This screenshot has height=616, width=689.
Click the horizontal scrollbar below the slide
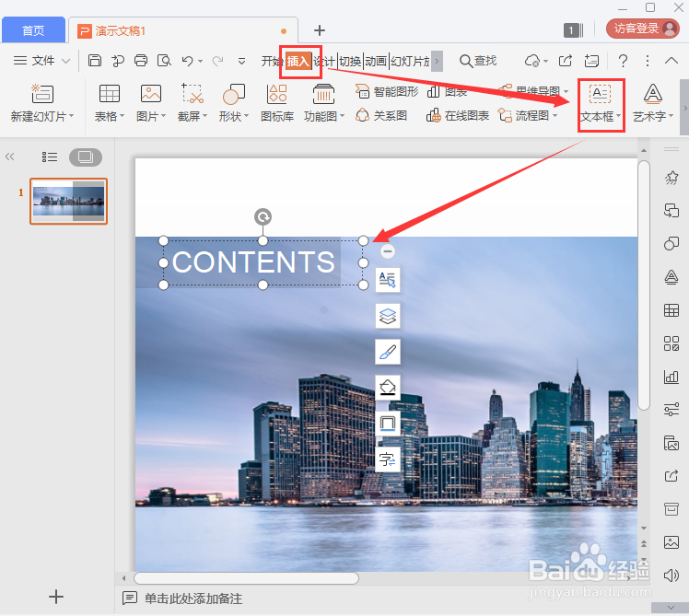(x=246, y=578)
